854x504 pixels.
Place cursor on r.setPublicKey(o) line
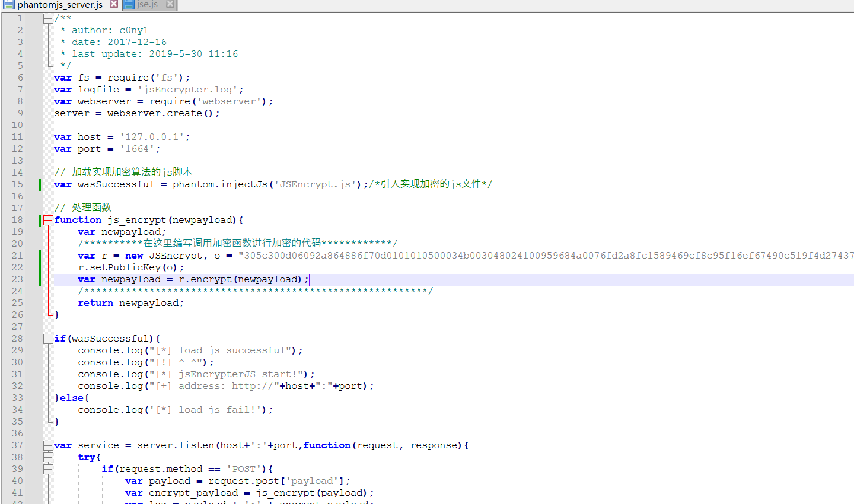130,267
